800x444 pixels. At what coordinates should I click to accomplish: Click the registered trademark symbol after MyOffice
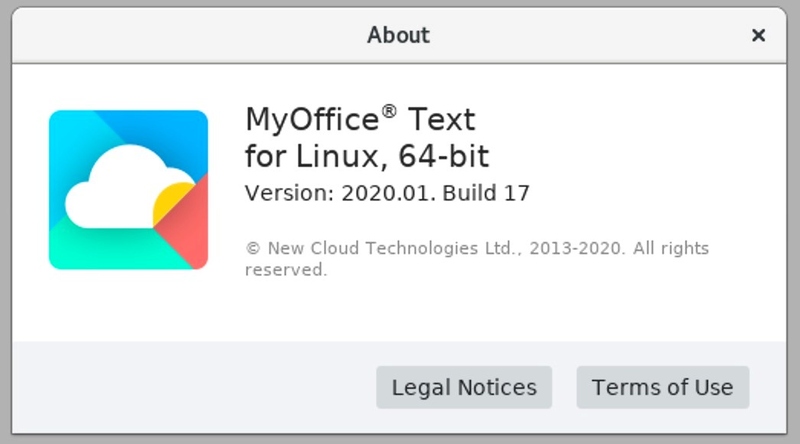(389, 111)
